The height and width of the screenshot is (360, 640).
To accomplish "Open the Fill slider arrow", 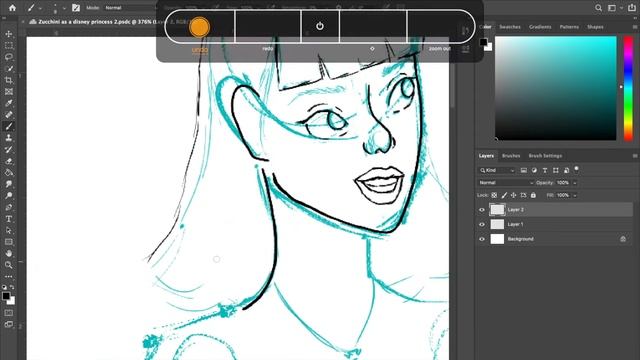I will (575, 196).
